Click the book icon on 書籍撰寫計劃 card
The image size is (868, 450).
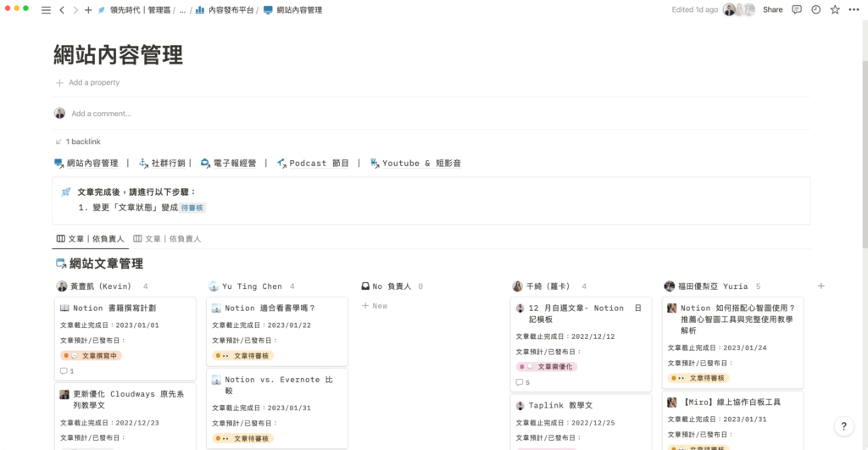point(64,308)
